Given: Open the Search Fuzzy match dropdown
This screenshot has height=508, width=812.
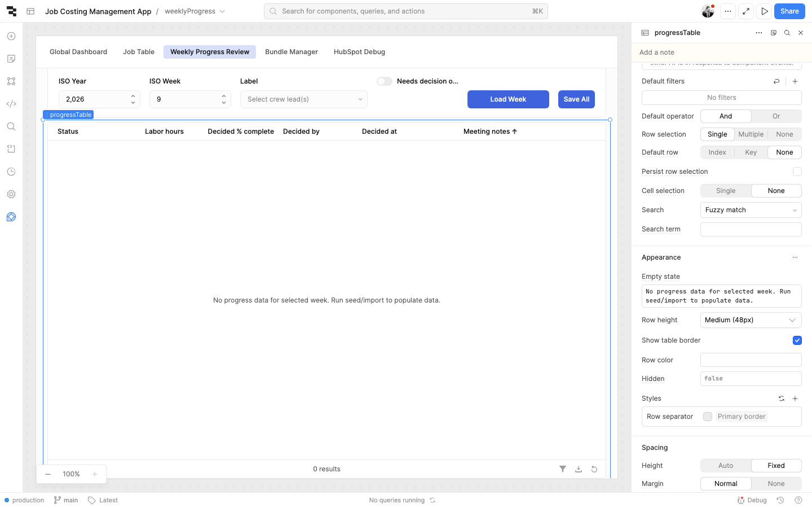Looking at the screenshot, I should tap(751, 210).
